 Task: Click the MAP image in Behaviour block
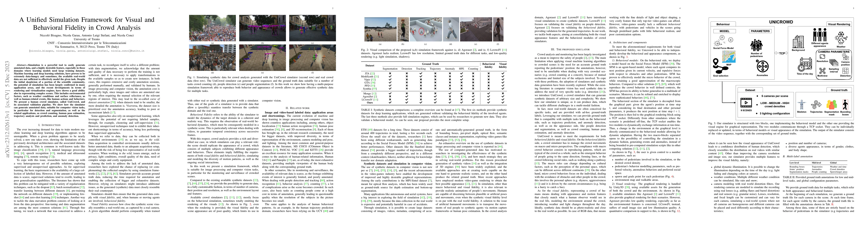[x=728, y=56]
